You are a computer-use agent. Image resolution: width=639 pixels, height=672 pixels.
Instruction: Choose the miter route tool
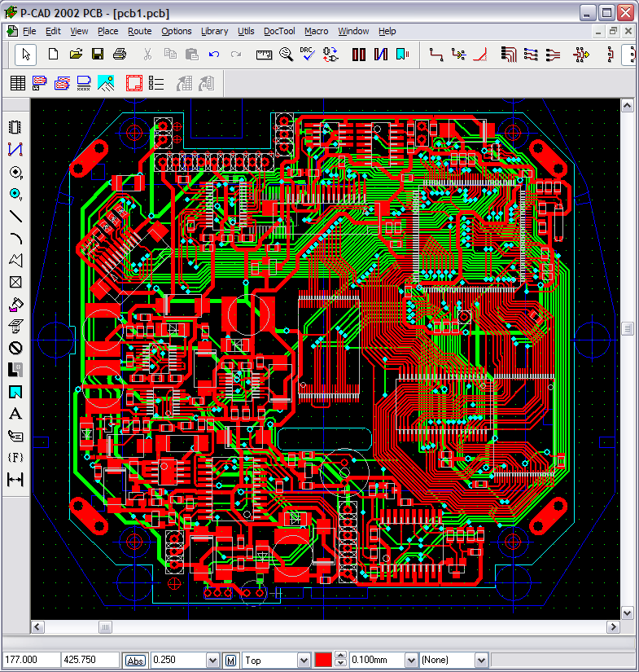pyautogui.click(x=480, y=55)
